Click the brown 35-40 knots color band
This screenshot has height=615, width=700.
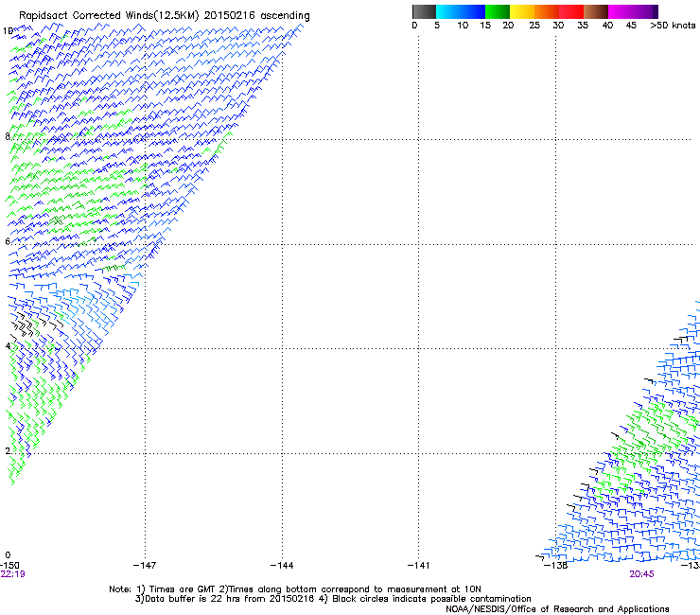coord(596,11)
